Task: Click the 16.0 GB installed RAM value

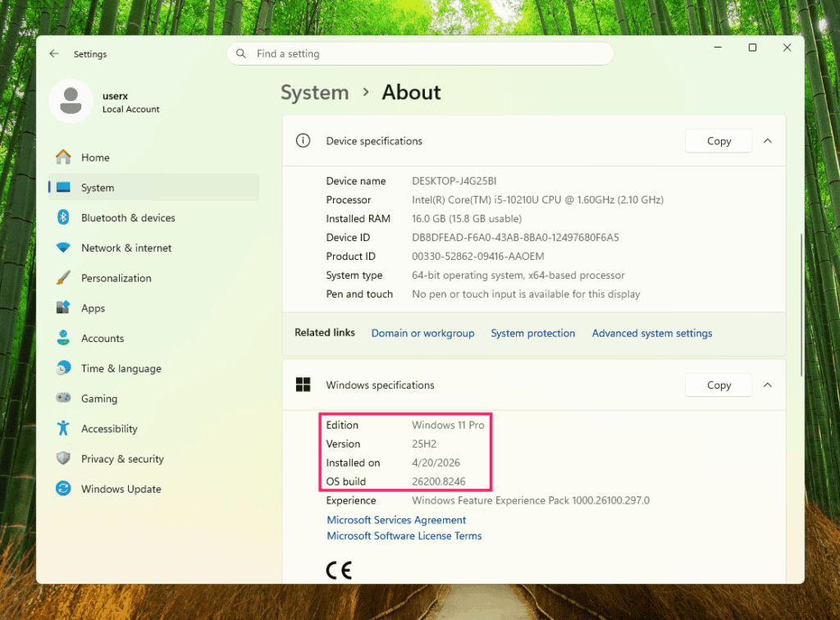Action: tap(467, 218)
